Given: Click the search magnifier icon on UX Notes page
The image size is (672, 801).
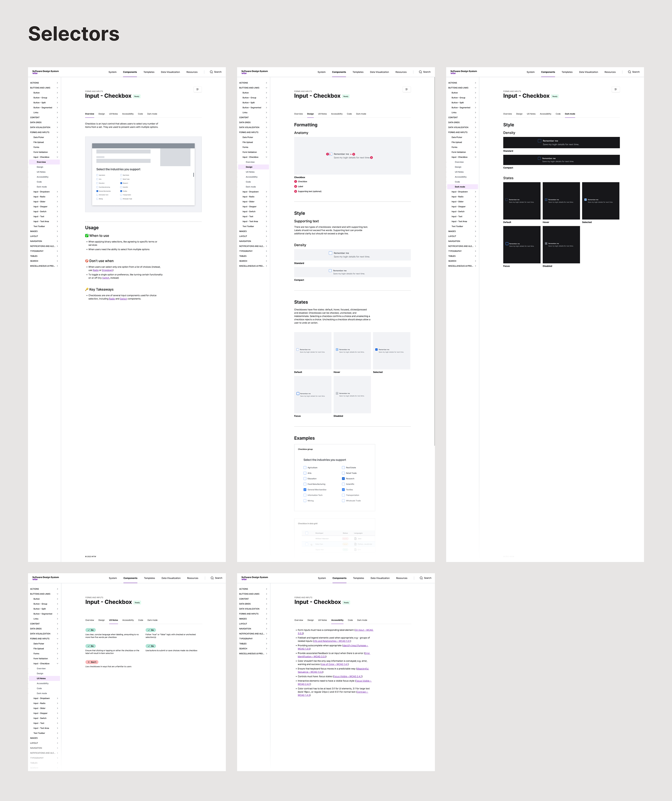Looking at the screenshot, I should tap(212, 578).
